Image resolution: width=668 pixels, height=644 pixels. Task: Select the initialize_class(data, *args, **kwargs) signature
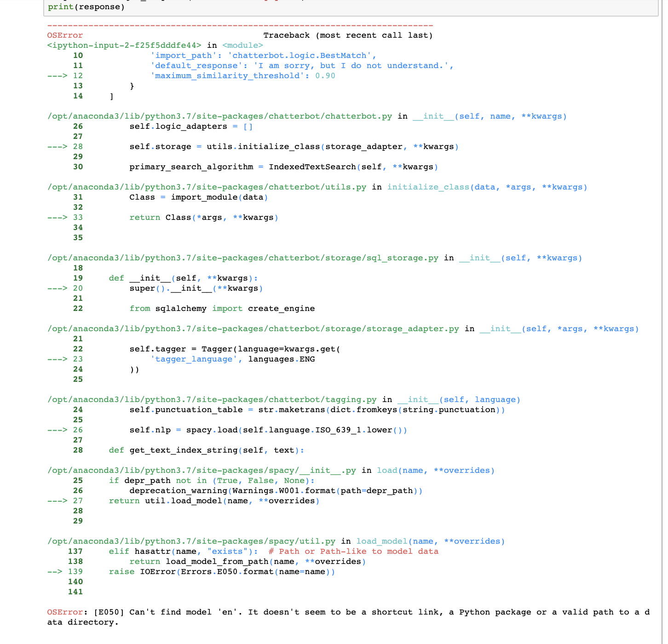coord(487,187)
